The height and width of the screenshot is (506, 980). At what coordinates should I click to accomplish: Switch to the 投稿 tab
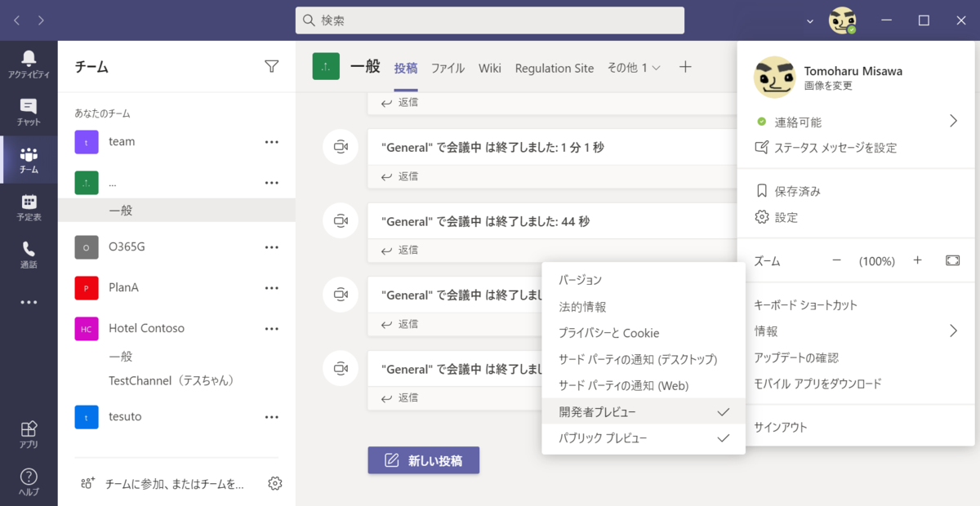click(x=406, y=69)
